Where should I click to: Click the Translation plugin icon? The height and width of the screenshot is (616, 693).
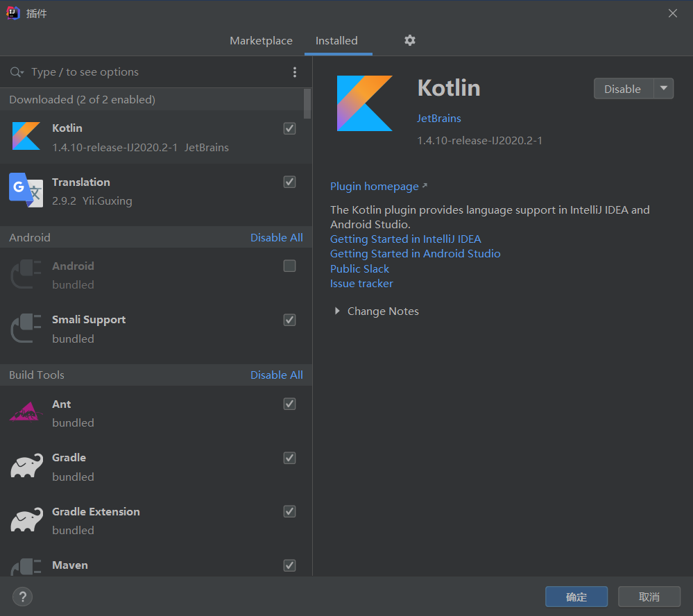click(x=26, y=190)
